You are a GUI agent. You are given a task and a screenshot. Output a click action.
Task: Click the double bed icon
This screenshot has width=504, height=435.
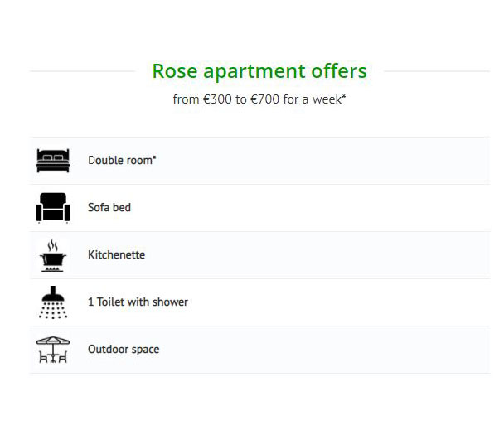point(53,161)
